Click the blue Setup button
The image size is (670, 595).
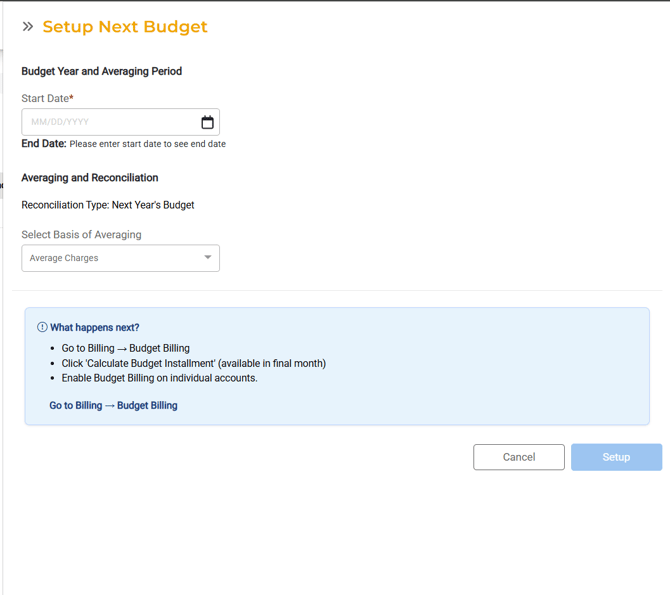click(616, 457)
